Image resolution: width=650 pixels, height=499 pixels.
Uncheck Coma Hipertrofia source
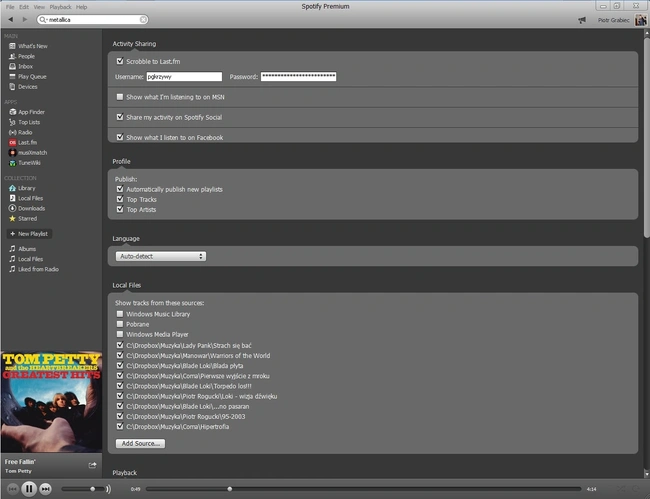tap(120, 426)
